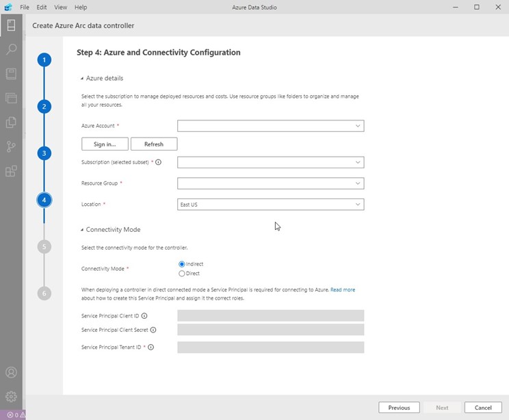The width and height of the screenshot is (509, 420).
Task: Minimize the Azure Data Studio window
Action: pos(456,7)
